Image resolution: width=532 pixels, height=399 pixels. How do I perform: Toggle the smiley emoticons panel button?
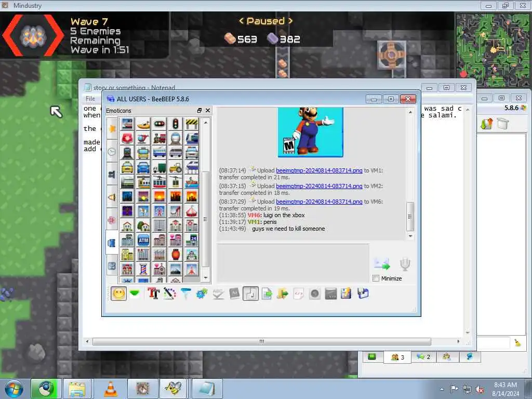coord(119,294)
